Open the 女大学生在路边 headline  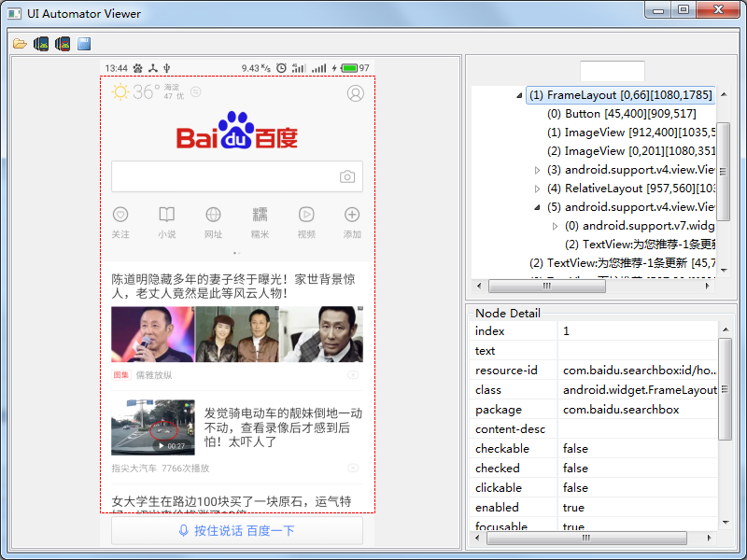pos(232,501)
